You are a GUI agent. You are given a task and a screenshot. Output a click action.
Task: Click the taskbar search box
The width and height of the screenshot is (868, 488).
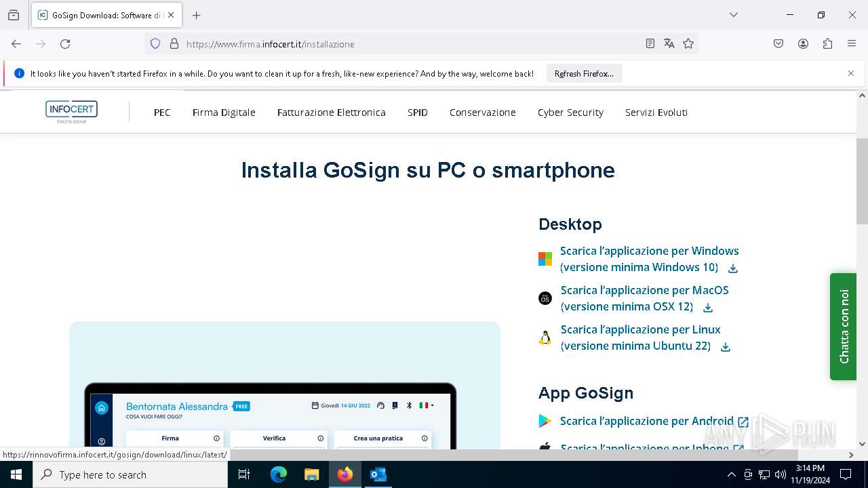130,474
